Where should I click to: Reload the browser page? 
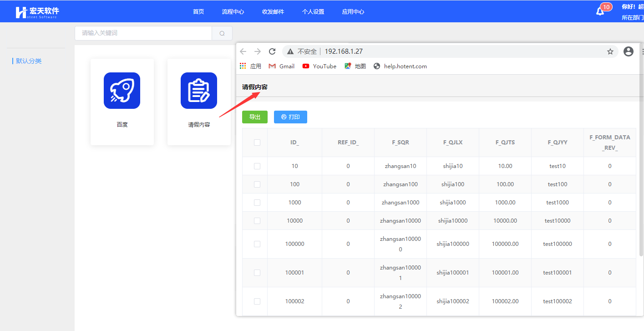click(272, 51)
